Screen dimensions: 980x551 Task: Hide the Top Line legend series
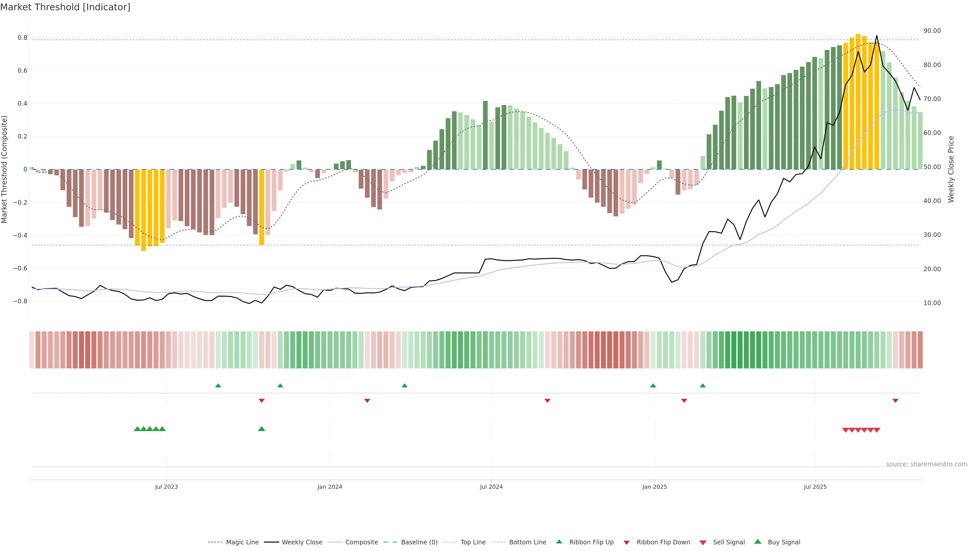click(473, 542)
